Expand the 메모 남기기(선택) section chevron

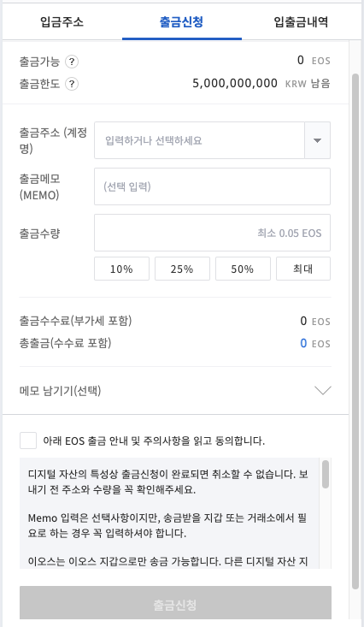click(323, 390)
